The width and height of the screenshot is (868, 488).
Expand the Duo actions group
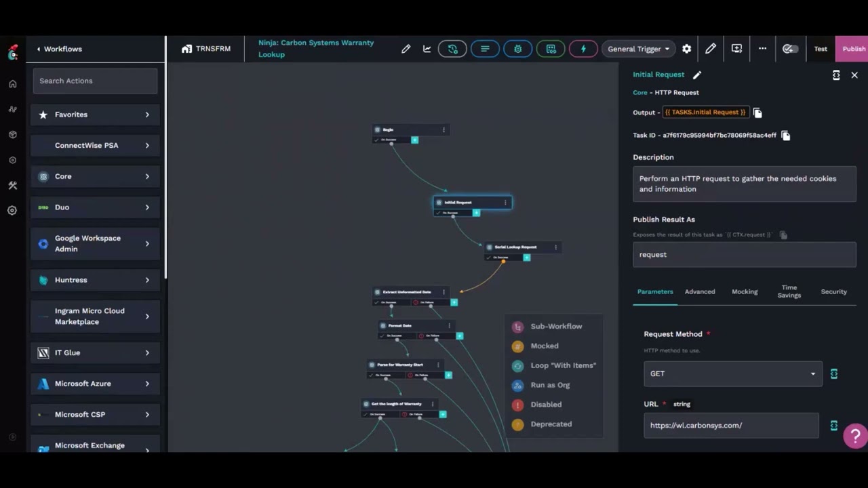[95, 207]
